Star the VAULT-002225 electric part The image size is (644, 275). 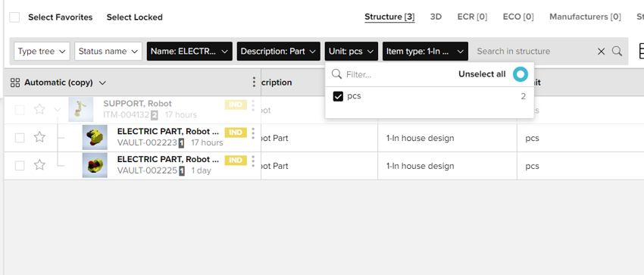(39, 165)
